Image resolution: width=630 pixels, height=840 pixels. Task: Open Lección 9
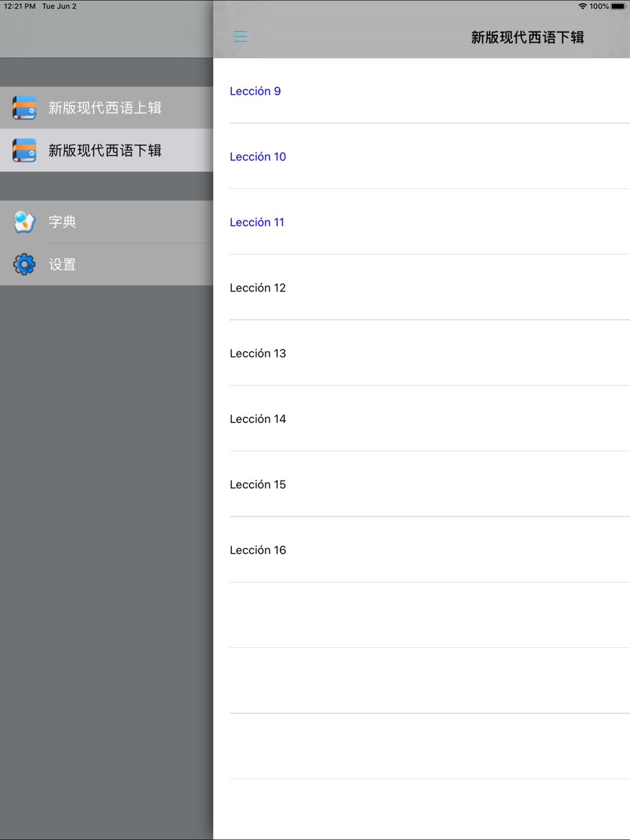coord(421,91)
